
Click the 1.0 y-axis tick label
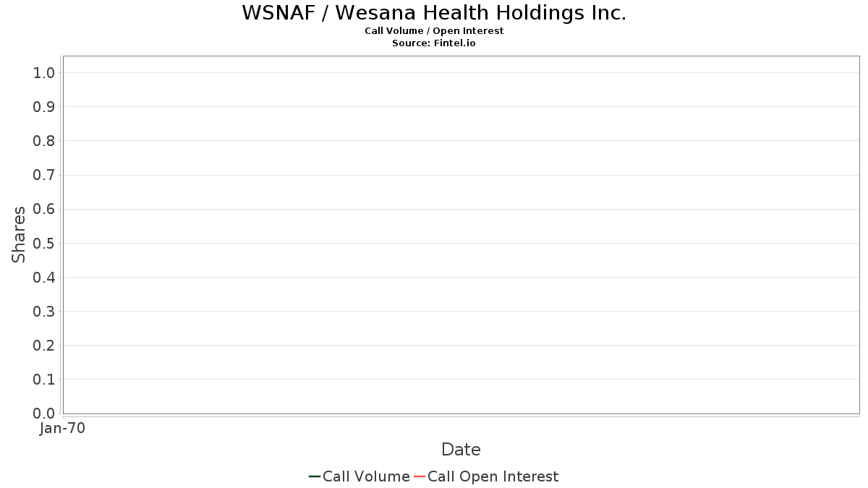click(44, 72)
